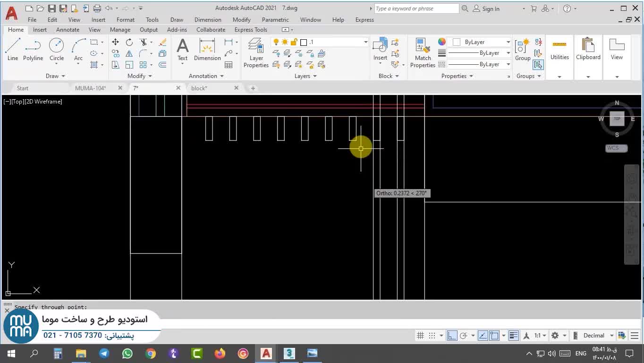Click the Mirror tool icon
Screen dimensions: 644x363
129,53
